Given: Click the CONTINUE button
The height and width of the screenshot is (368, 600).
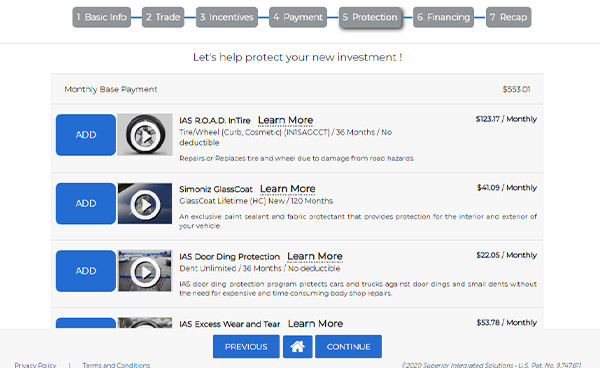Looking at the screenshot, I should [348, 347].
